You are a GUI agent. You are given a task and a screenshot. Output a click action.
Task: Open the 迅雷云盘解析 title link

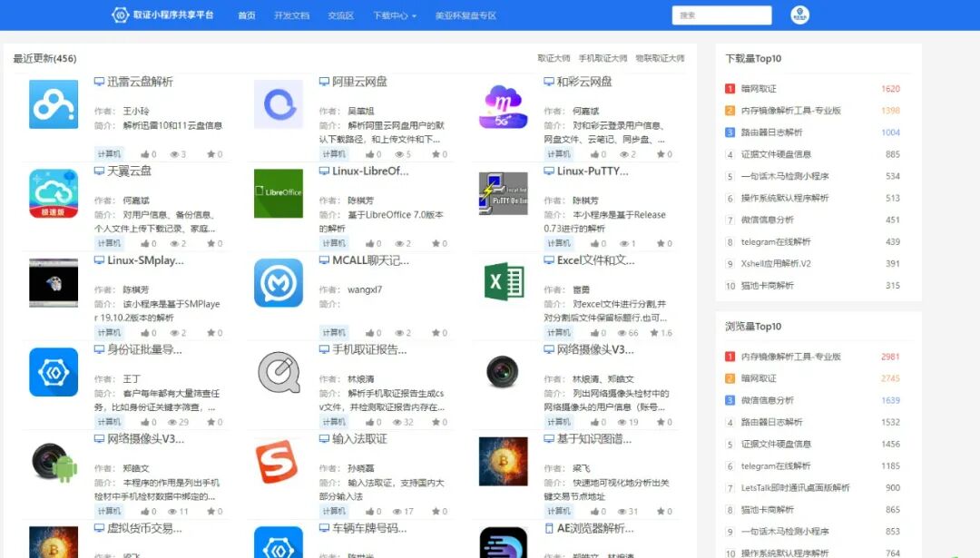(140, 82)
